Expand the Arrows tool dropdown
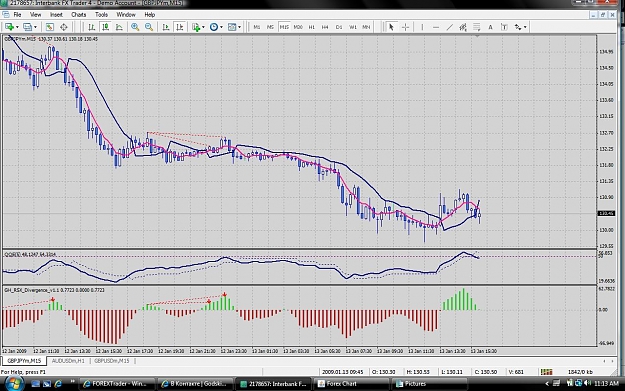The width and height of the screenshot is (625, 391). pos(525,27)
